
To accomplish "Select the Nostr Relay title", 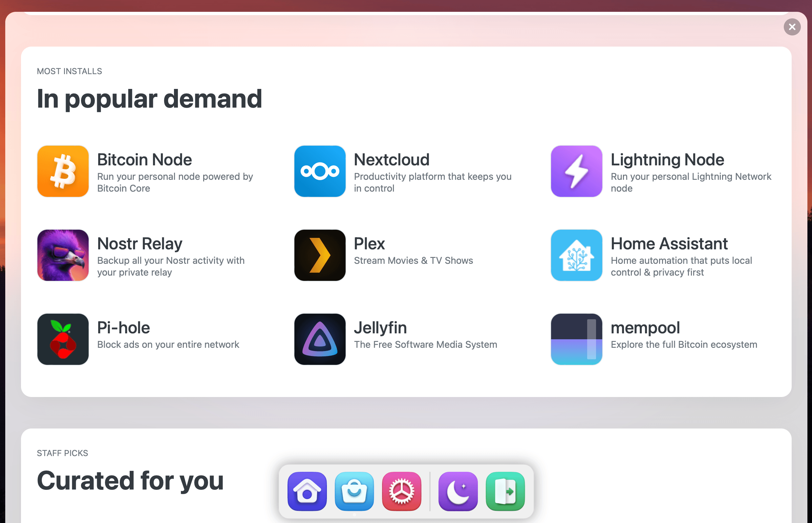I will (139, 243).
